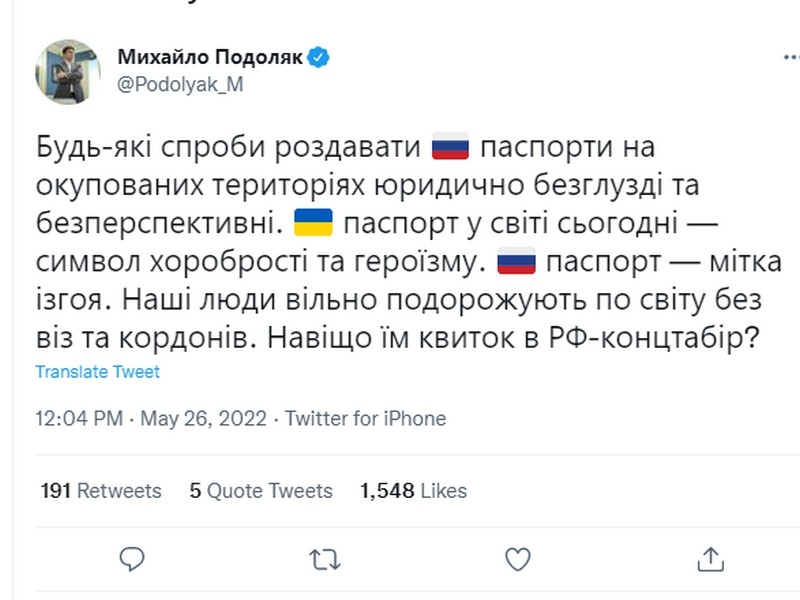Open the @Podolyak_M handle link

pyautogui.click(x=180, y=84)
